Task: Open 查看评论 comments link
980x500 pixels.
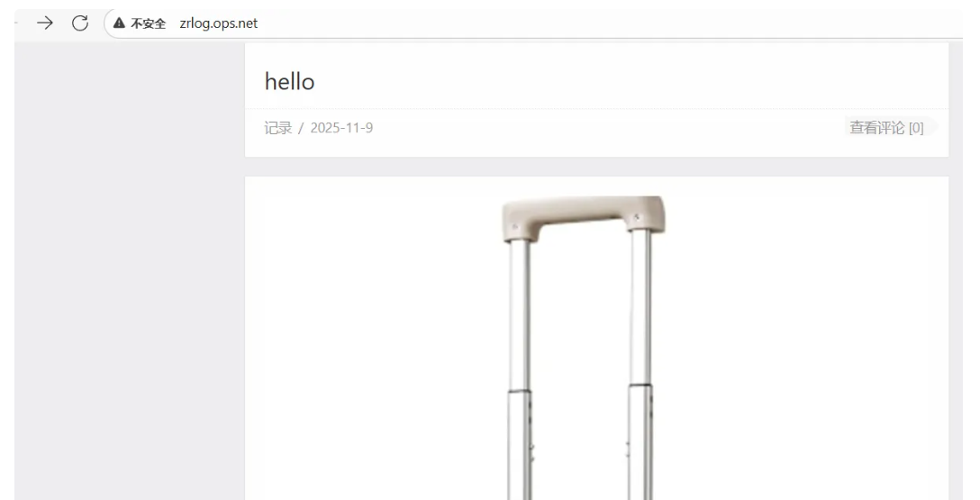Action: 877,128
